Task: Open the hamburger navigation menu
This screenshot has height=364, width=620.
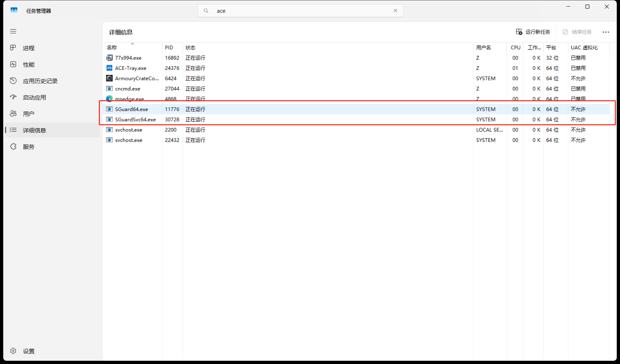Action: click(x=13, y=31)
